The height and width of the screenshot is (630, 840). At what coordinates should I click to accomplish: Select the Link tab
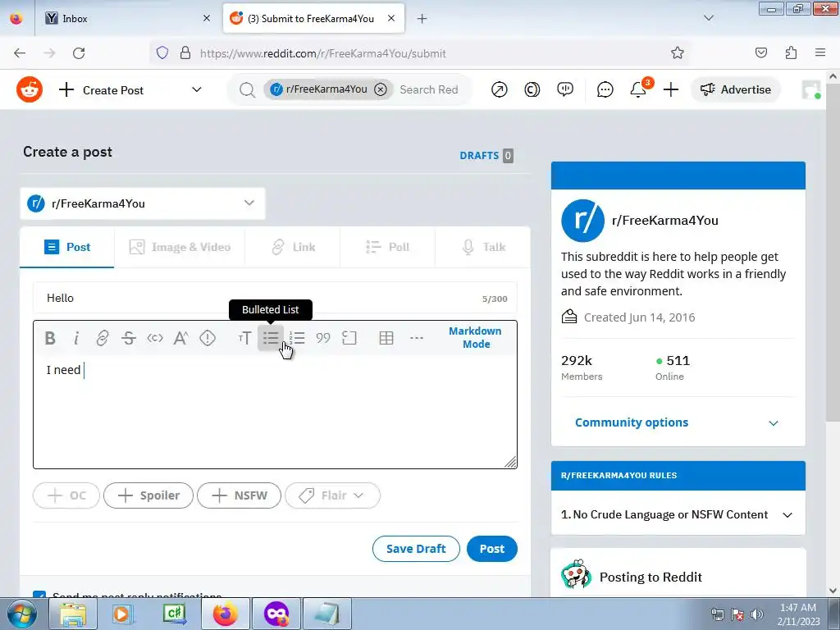(293, 247)
